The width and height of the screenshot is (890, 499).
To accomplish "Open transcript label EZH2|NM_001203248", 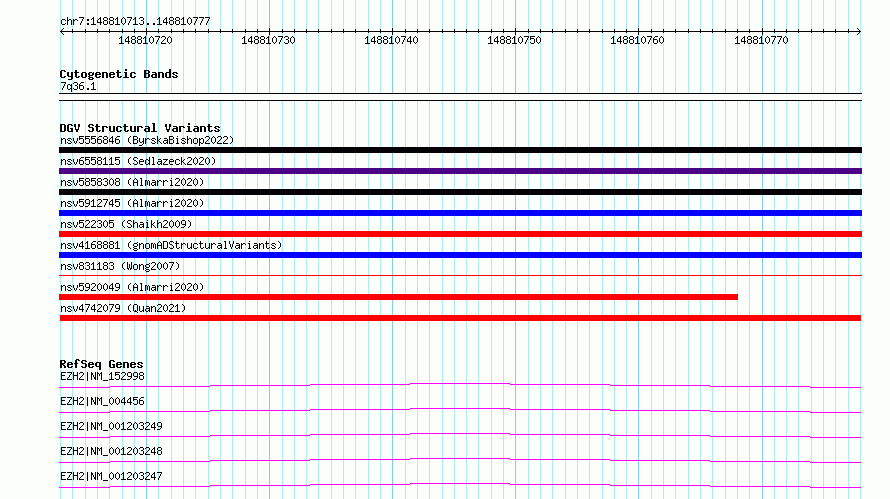I will (111, 451).
